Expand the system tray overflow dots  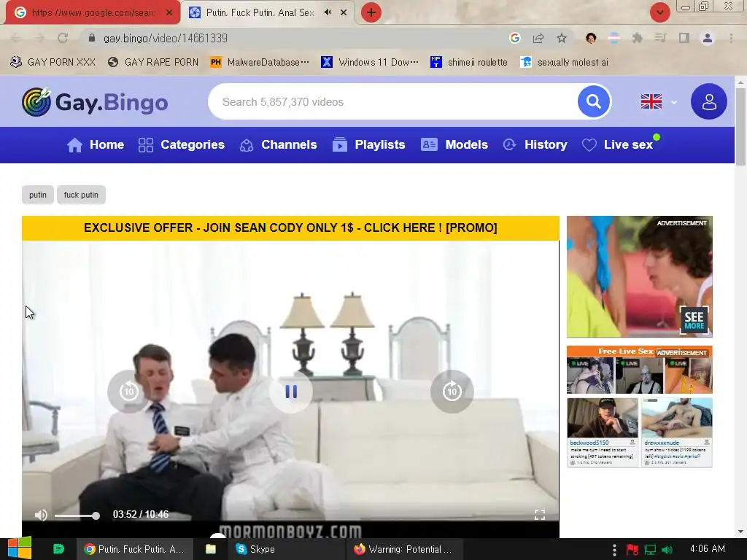[x=614, y=550]
